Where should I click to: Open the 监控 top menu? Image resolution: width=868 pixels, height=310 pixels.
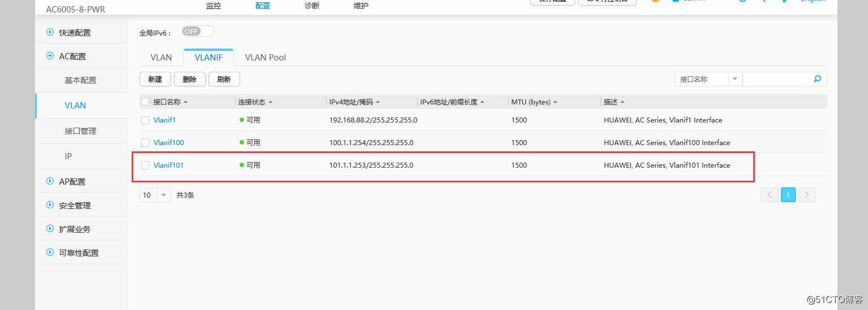click(x=214, y=6)
